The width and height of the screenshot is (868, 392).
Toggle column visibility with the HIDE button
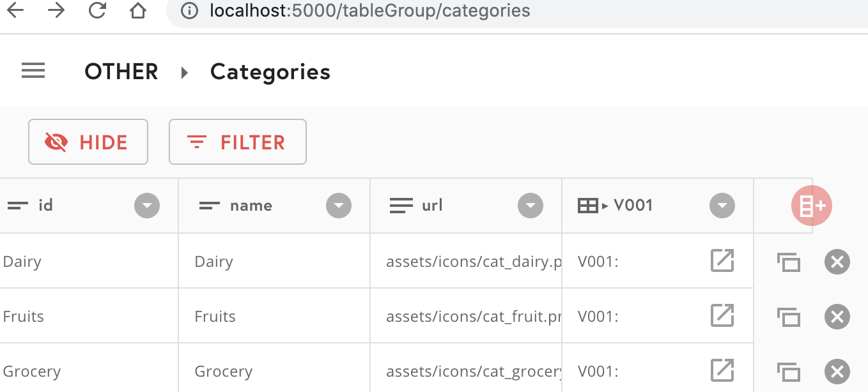[x=88, y=142]
